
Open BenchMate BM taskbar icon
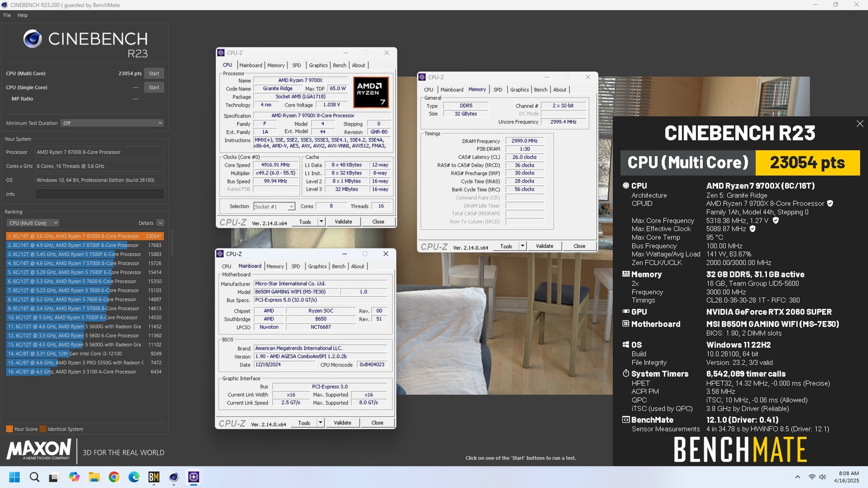(x=154, y=477)
